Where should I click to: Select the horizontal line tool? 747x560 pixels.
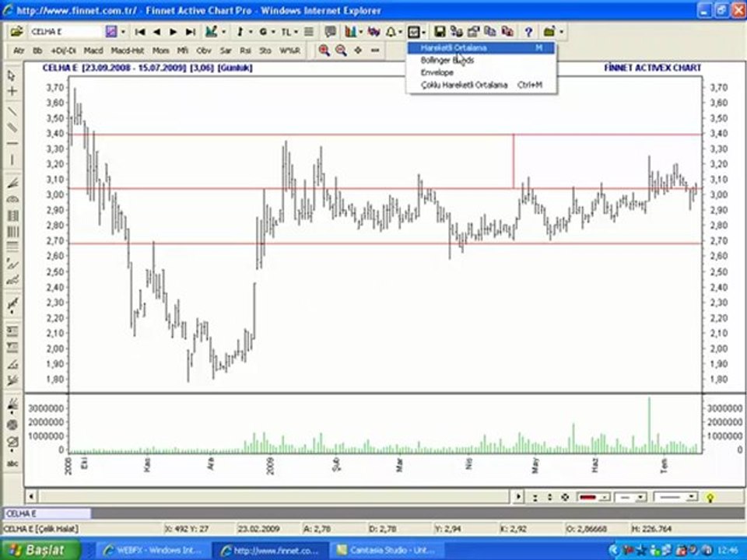pyautogui.click(x=12, y=143)
